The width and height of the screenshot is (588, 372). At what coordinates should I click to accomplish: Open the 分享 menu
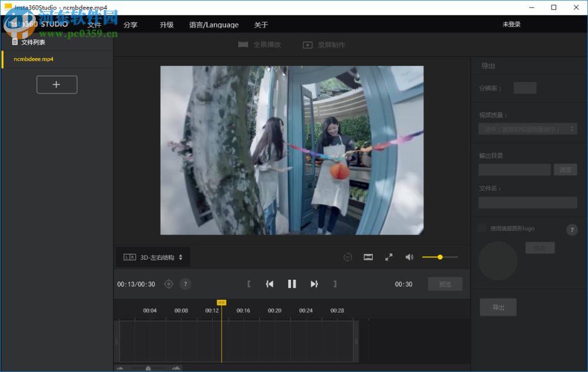[129, 25]
